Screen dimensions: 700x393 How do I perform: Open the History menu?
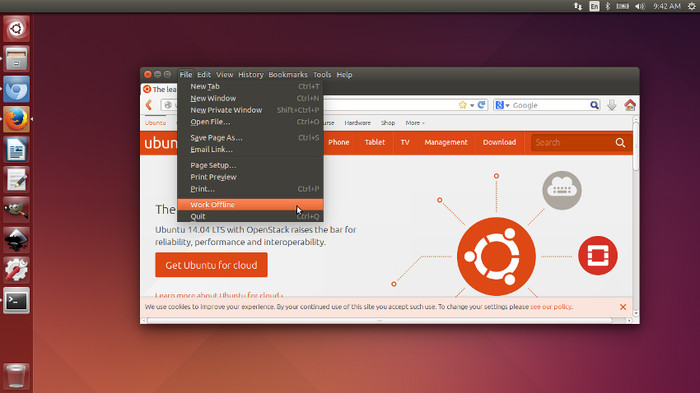pos(250,75)
